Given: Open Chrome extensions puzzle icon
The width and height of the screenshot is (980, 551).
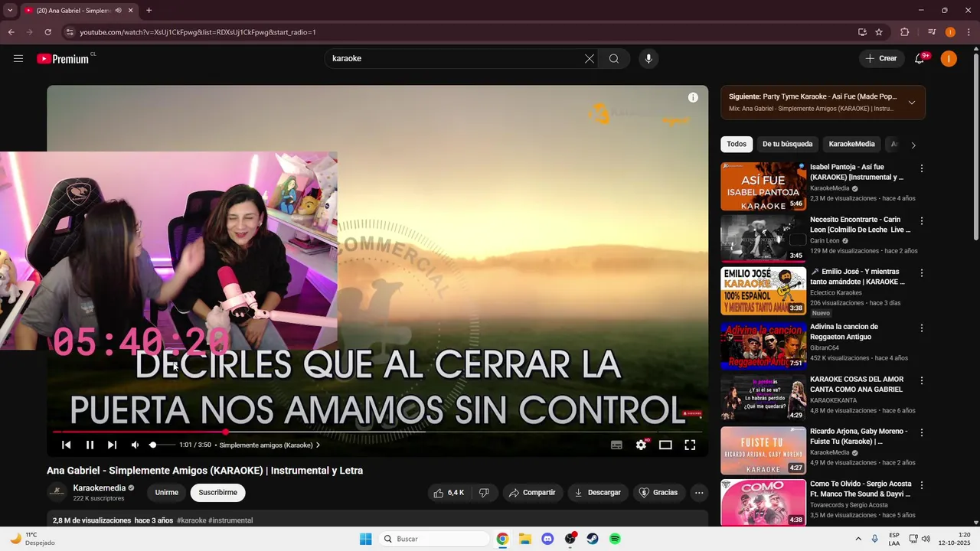Looking at the screenshot, I should [x=904, y=32].
